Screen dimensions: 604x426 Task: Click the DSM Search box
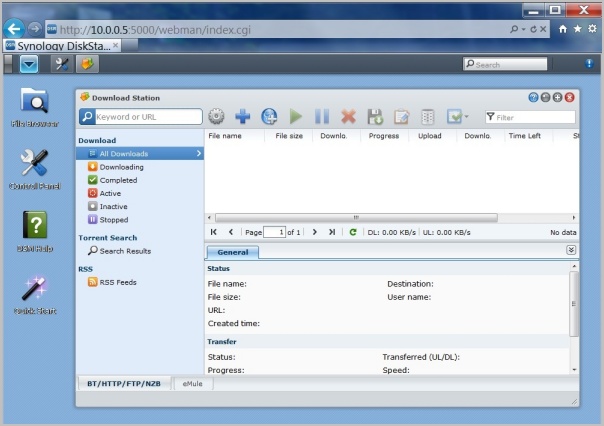(x=505, y=64)
